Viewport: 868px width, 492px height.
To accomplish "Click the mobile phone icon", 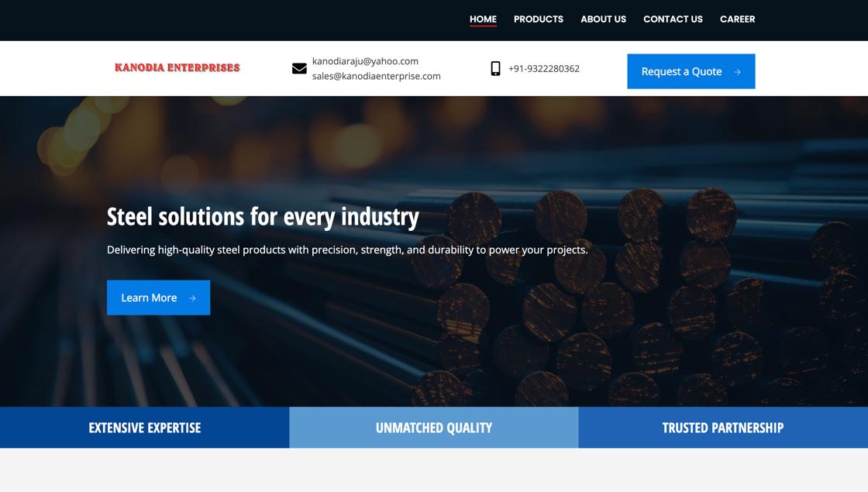I will point(495,68).
